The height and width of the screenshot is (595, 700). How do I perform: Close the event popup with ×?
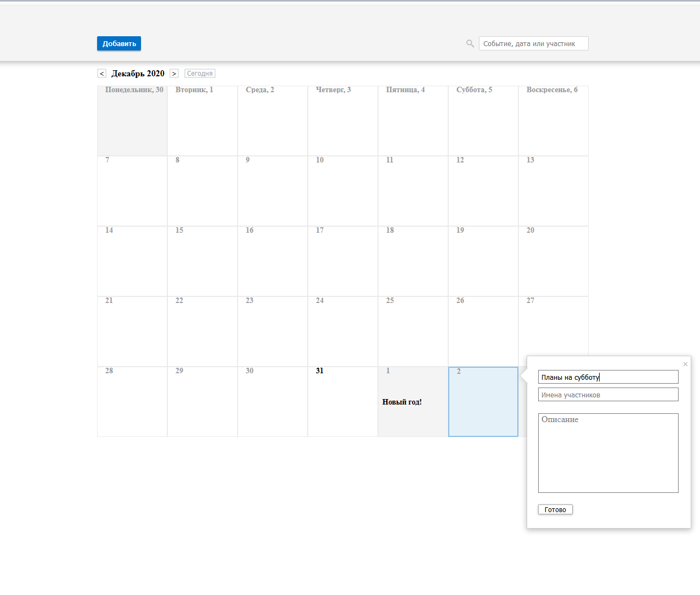(685, 364)
